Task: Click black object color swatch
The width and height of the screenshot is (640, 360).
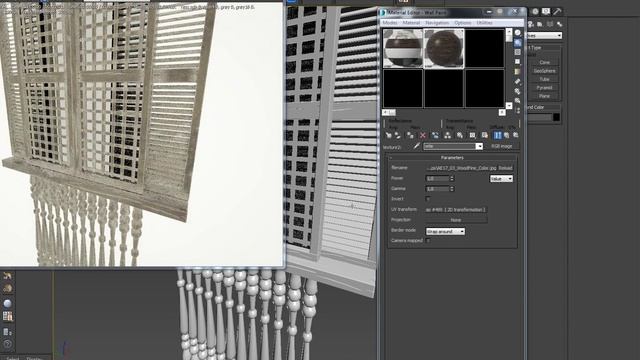Action: pyautogui.click(x=556, y=118)
